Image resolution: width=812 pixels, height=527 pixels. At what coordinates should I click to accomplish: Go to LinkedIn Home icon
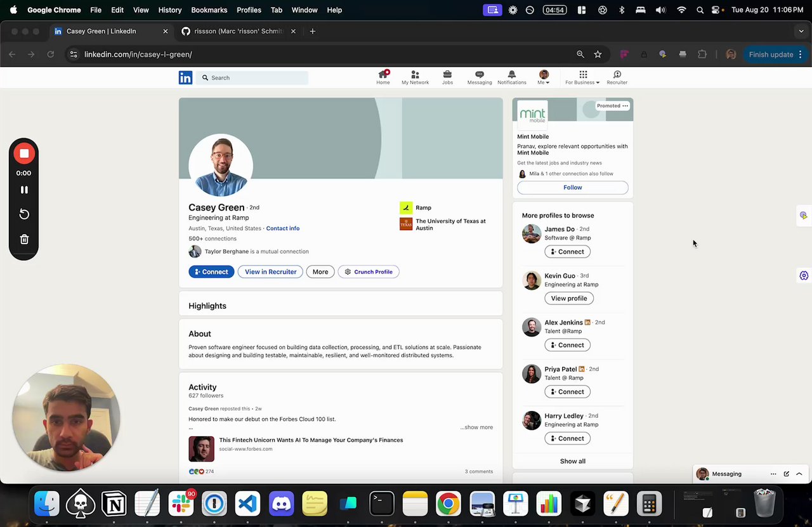pos(383,77)
